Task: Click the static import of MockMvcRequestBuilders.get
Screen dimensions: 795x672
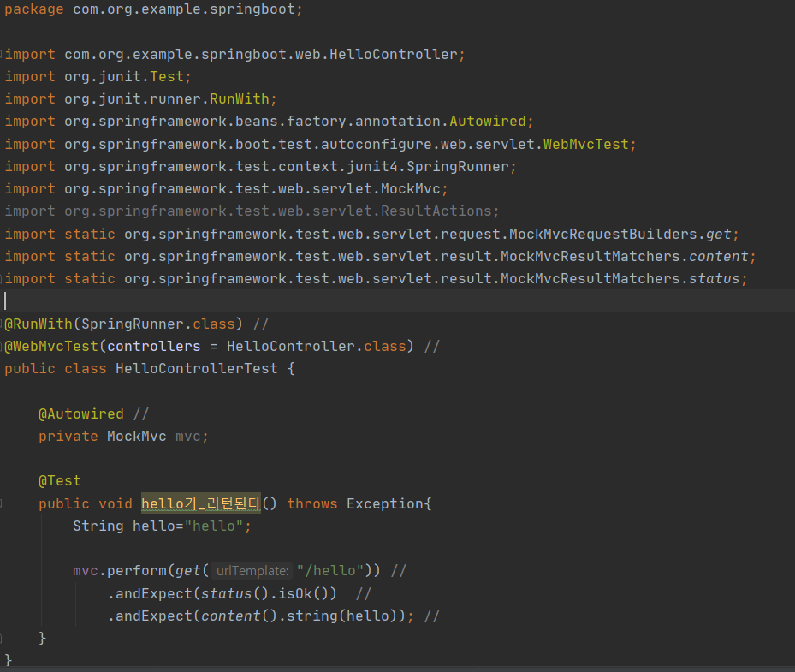Action: tap(372, 234)
